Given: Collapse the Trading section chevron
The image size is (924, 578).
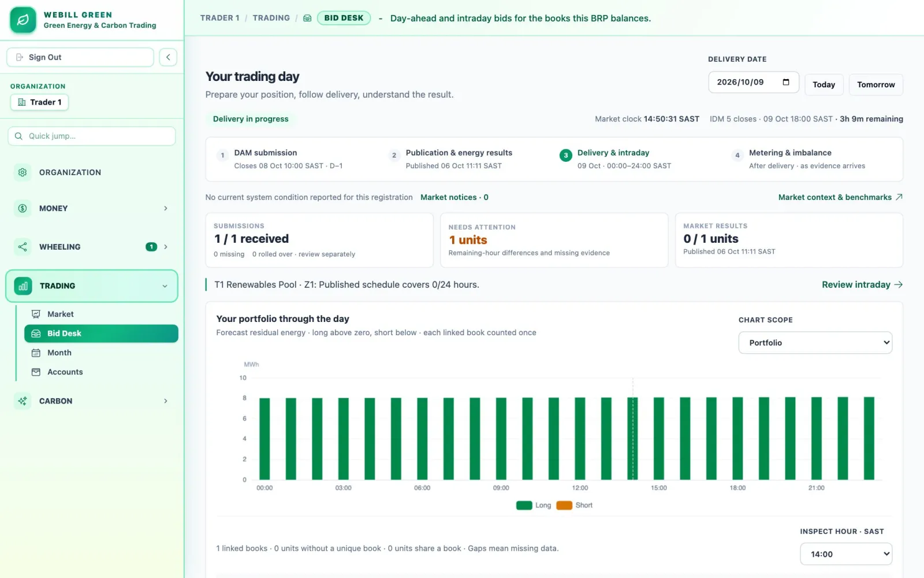Looking at the screenshot, I should tap(165, 286).
